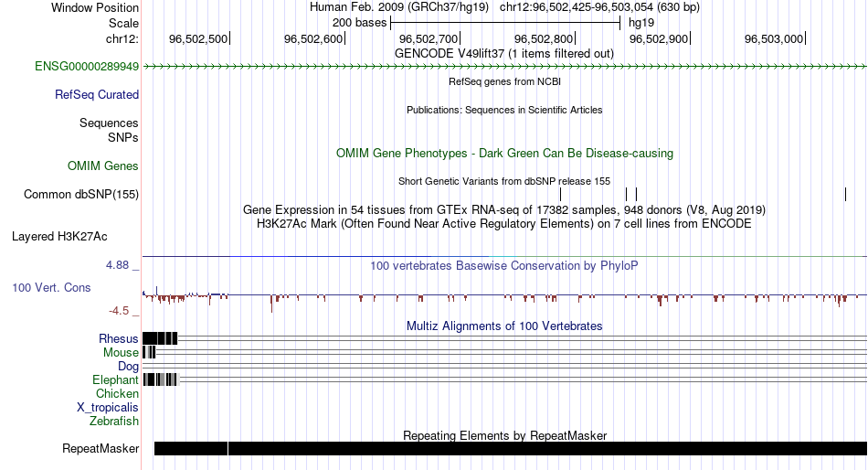Image resolution: width=868 pixels, height=470 pixels.
Task: Select the Rhesus alignment row label
Action: point(119,338)
